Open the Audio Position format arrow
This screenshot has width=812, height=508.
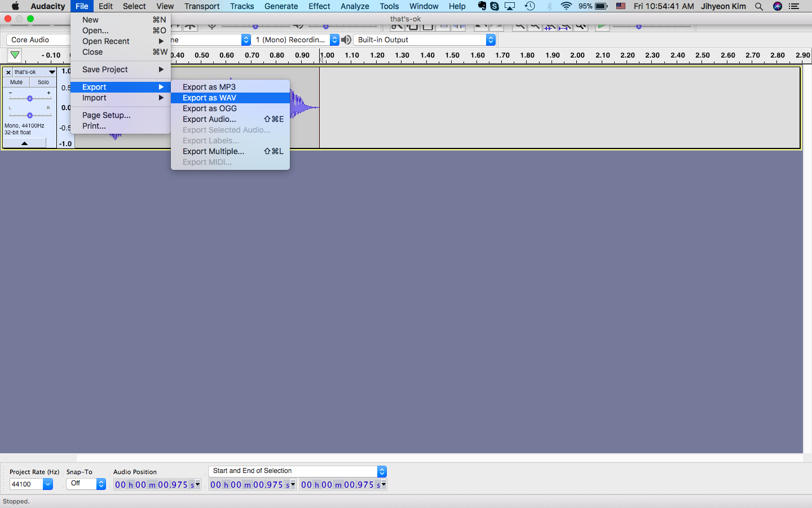pos(198,485)
